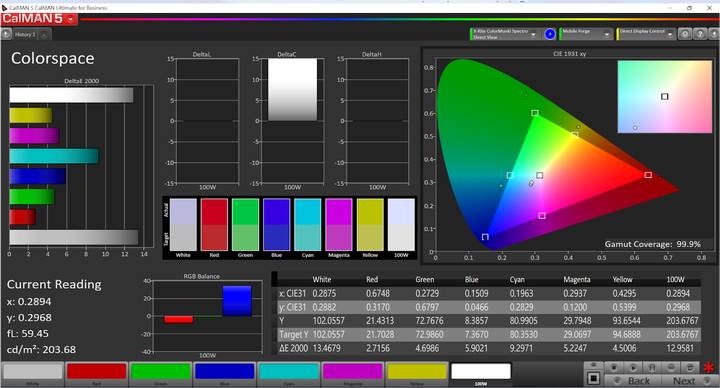
Task: Switch to the History 1 tab
Action: (x=25, y=34)
